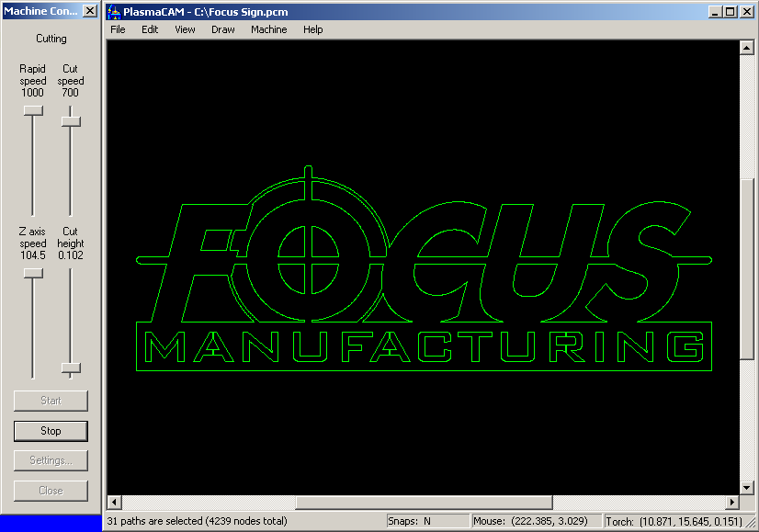759x532 pixels.
Task: Click the Z axis speed slider handle
Action: pos(33,274)
